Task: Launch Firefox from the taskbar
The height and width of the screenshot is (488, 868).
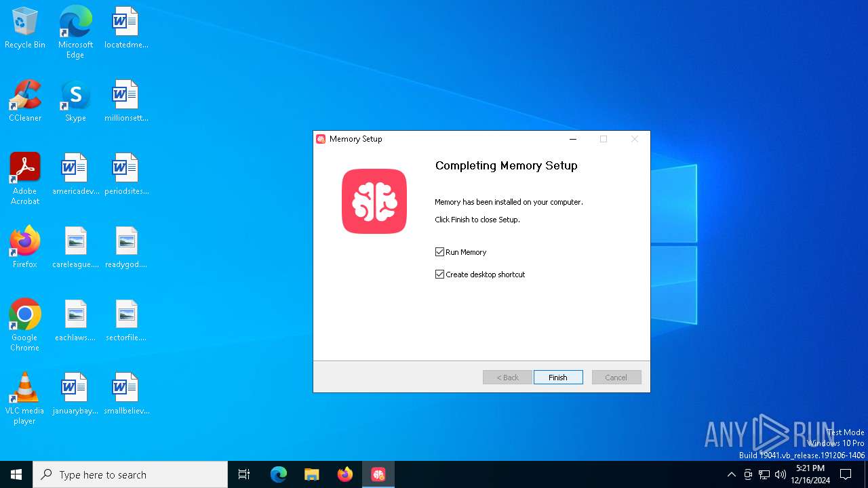Action: [345, 474]
